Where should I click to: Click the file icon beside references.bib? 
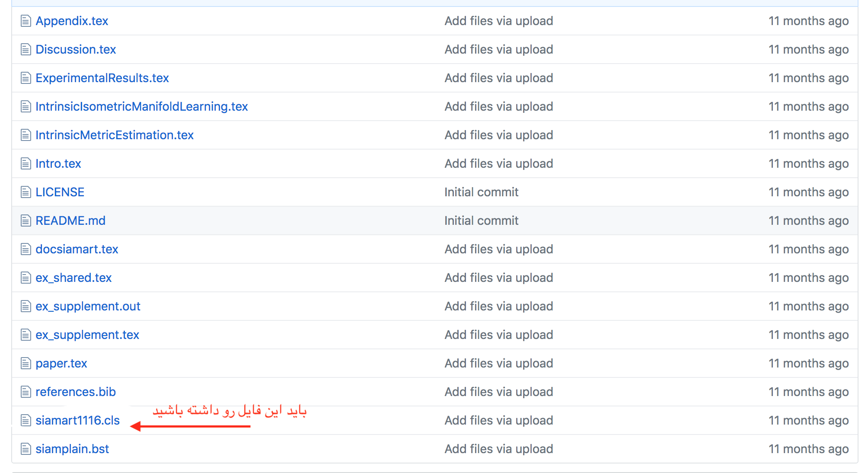coord(26,392)
